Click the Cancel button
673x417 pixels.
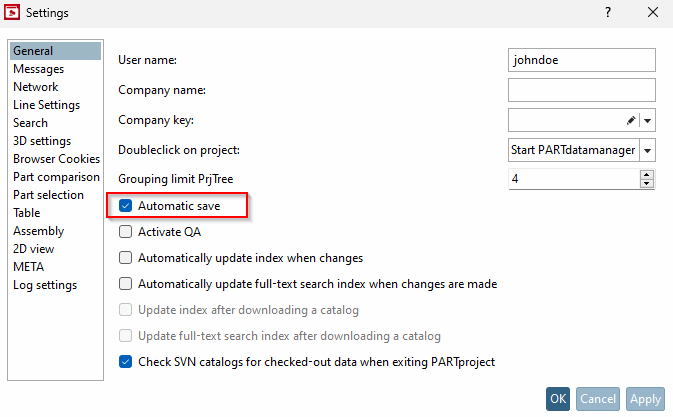[x=598, y=399]
